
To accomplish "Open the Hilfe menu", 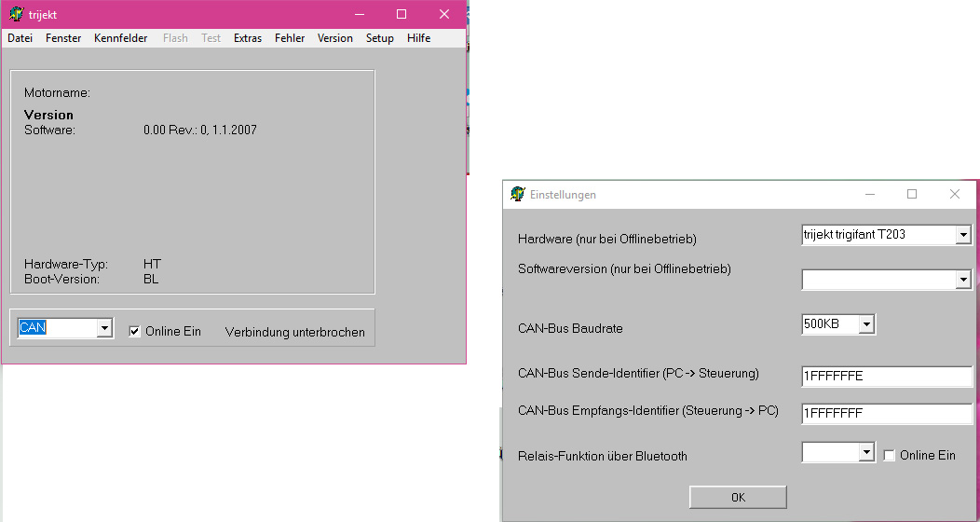I will 418,38.
